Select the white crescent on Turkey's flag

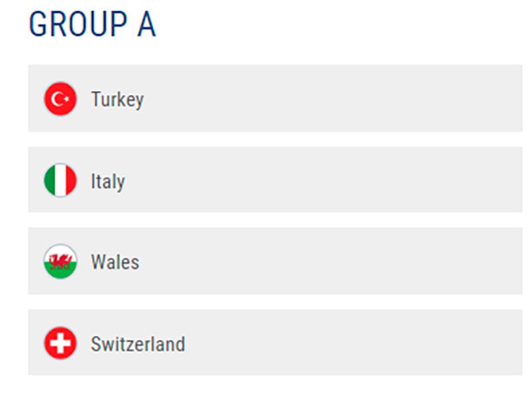(x=58, y=99)
